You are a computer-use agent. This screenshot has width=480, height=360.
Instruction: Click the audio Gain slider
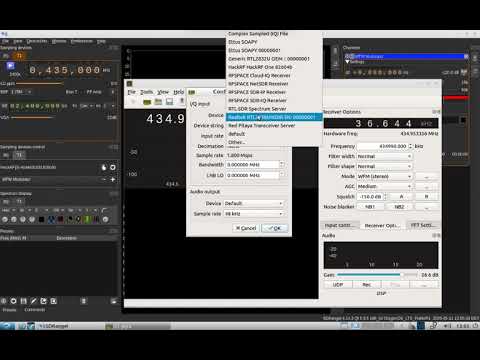(377, 275)
